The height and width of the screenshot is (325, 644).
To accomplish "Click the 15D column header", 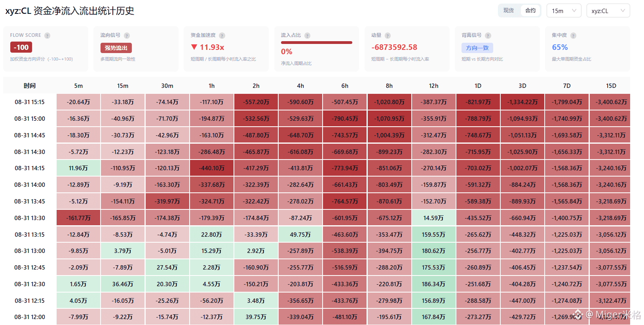I will (611, 86).
